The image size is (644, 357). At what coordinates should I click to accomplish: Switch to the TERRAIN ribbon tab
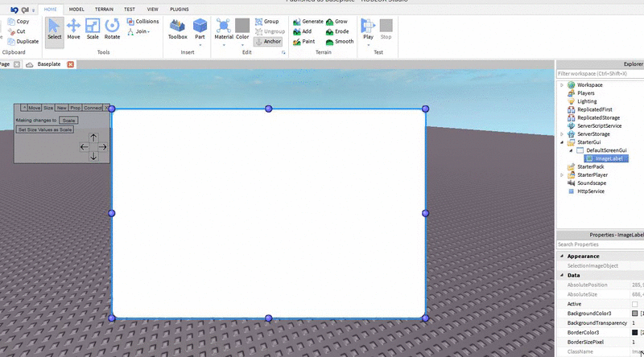[105, 9]
